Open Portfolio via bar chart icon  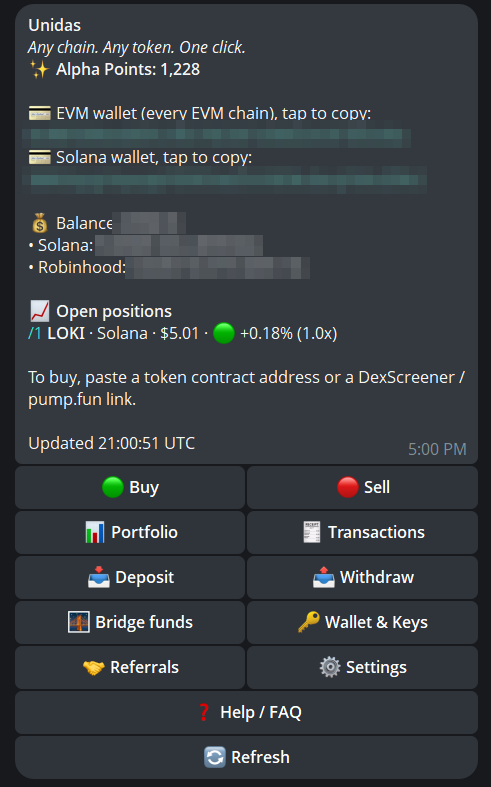tap(95, 533)
